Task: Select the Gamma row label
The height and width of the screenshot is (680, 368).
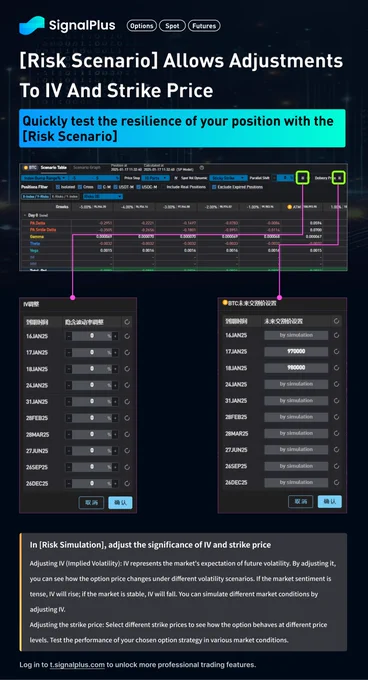Action: (37, 236)
